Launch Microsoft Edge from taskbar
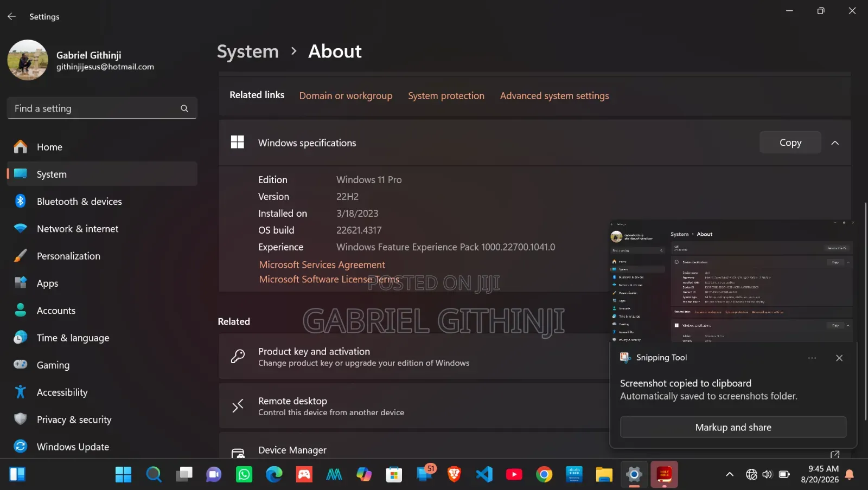Viewport: 868px width, 490px height. pyautogui.click(x=274, y=475)
